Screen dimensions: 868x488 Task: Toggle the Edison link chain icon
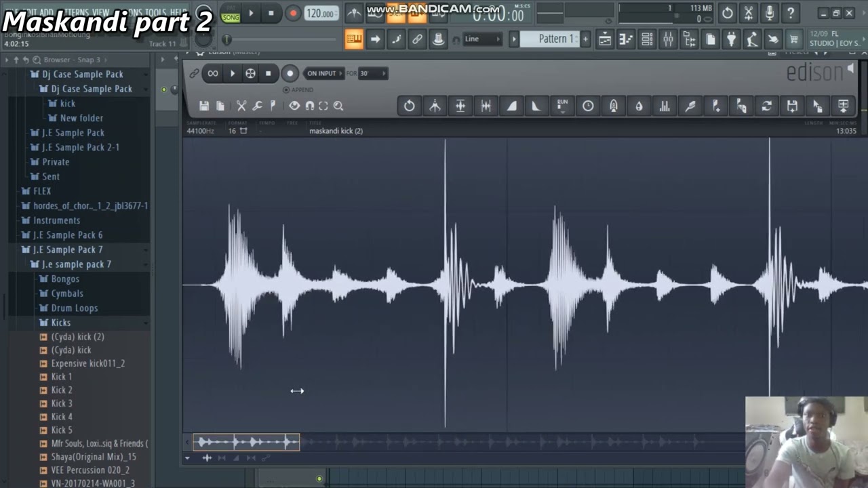coord(194,73)
